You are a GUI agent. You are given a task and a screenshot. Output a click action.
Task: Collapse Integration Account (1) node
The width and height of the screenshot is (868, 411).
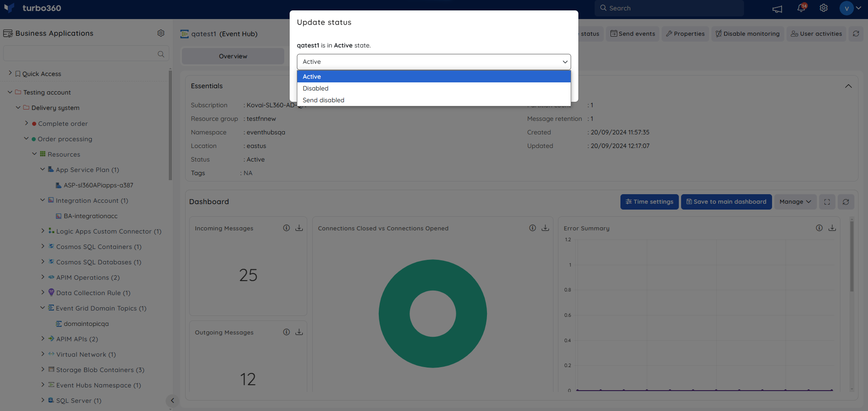point(43,200)
